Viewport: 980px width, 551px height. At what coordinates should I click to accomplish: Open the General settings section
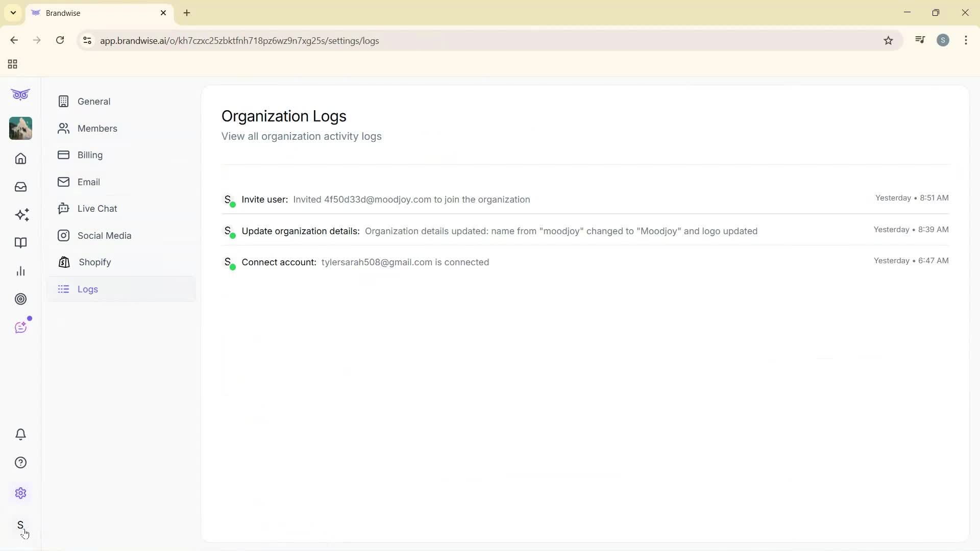point(94,101)
